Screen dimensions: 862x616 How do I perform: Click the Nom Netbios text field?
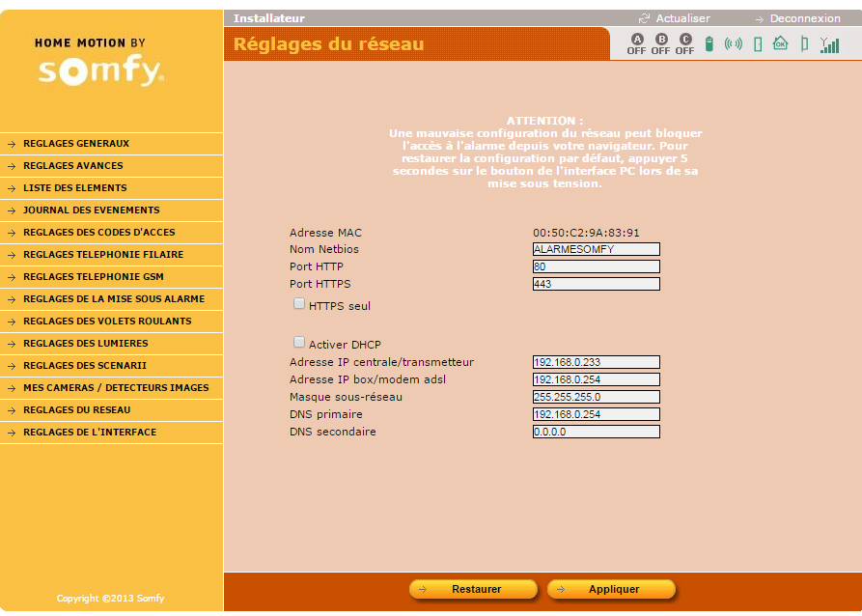click(x=596, y=249)
